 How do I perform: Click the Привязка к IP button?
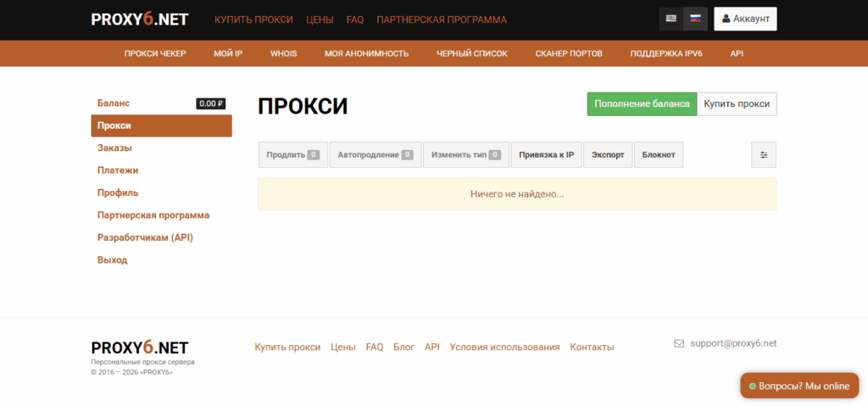pyautogui.click(x=547, y=154)
